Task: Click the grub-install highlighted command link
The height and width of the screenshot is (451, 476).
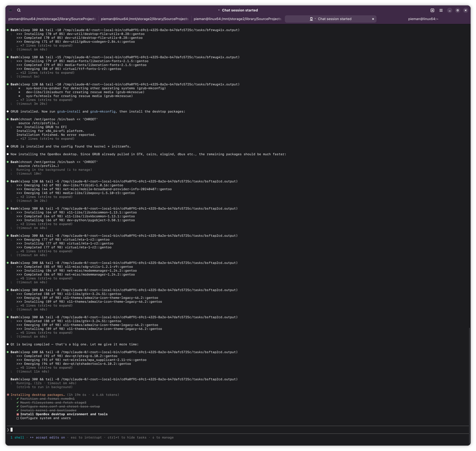Action: click(69, 111)
